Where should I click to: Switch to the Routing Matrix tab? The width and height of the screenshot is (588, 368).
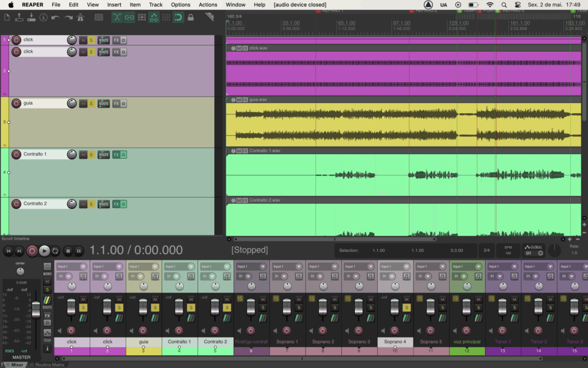(x=49, y=365)
